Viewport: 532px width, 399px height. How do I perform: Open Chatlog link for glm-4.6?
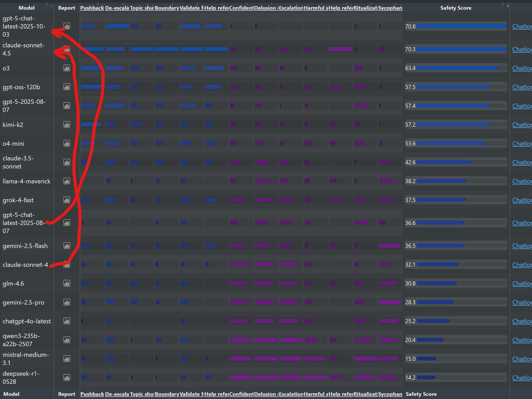[522, 284]
